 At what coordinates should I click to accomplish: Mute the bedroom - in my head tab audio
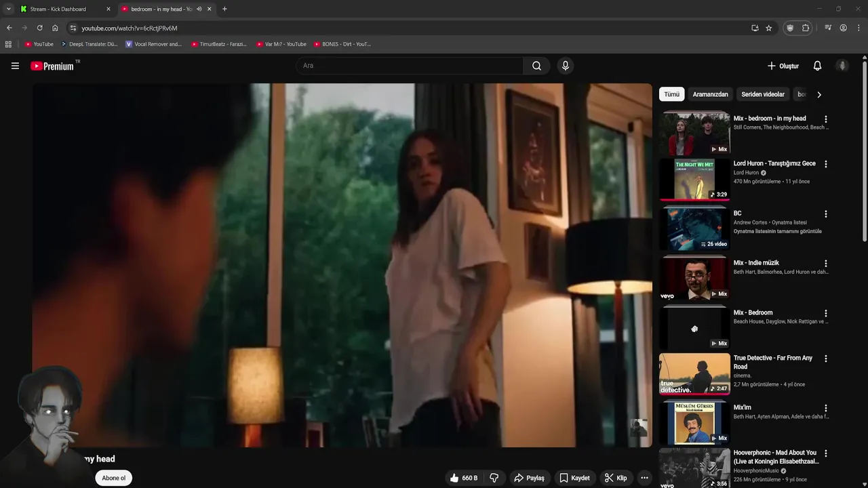click(199, 9)
